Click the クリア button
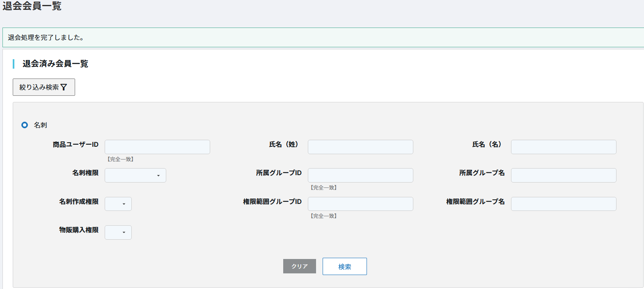 pyautogui.click(x=299, y=266)
